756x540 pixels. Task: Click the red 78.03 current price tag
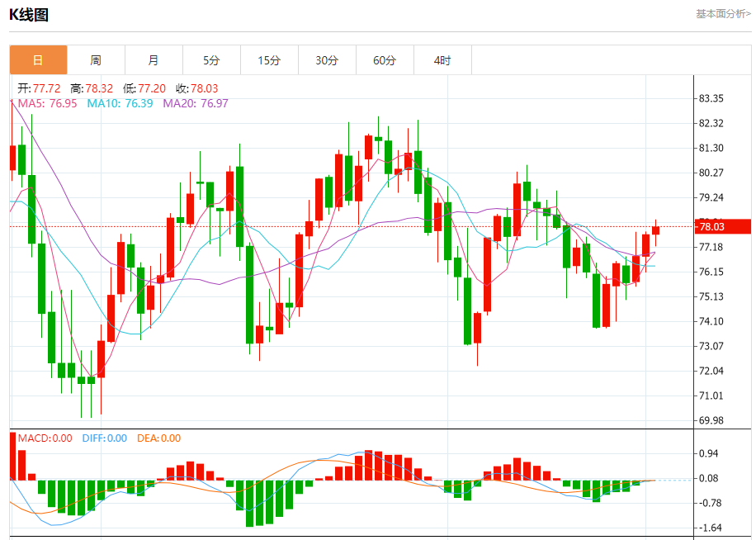coord(723,226)
